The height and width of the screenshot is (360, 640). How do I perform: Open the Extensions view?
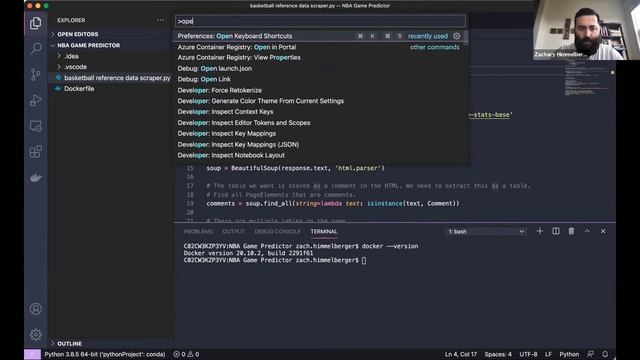[x=36, y=152]
